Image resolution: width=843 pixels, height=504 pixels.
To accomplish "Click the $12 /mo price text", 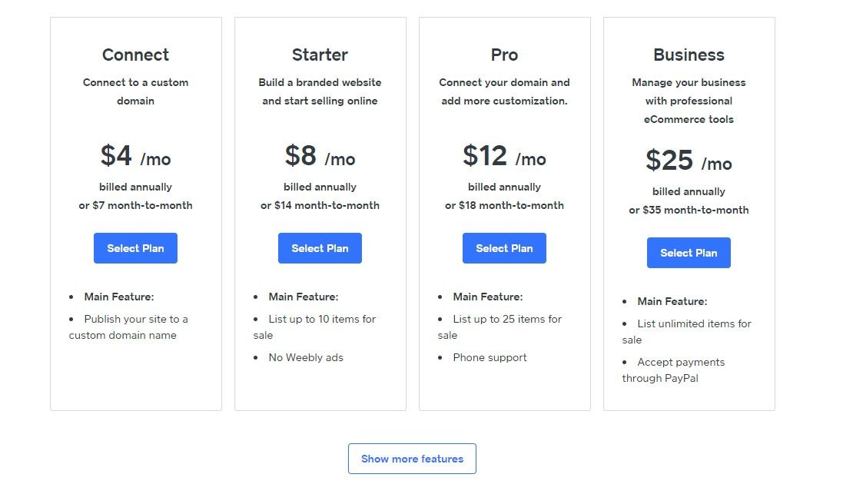I will tap(504, 157).
